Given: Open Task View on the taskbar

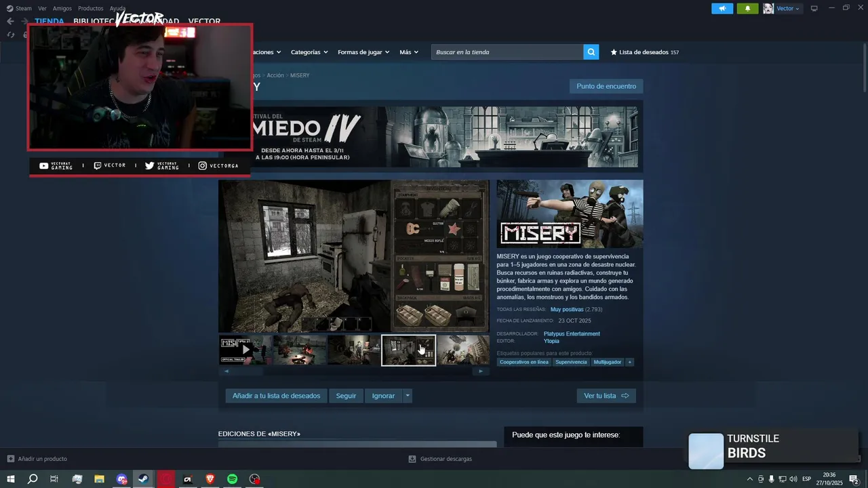Looking at the screenshot, I should [54, 479].
